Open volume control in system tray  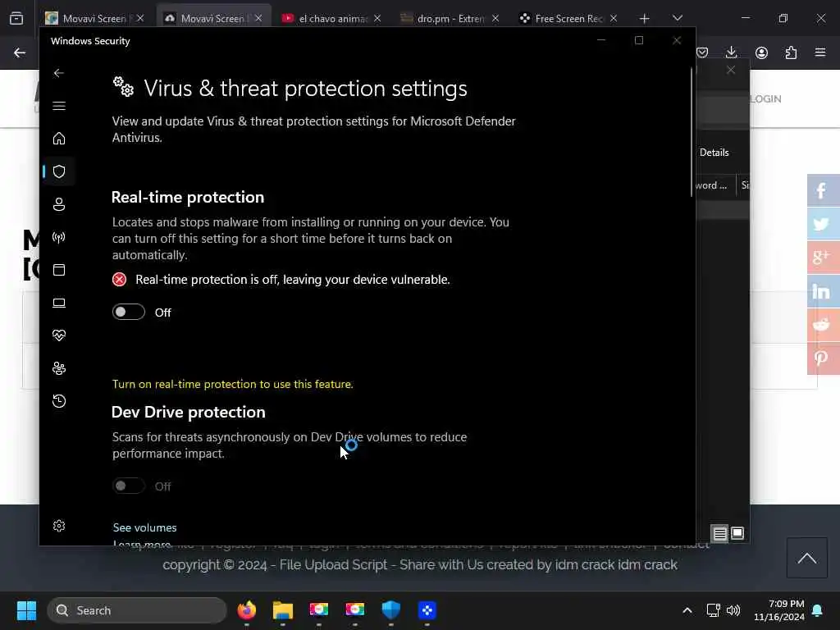coord(733,610)
